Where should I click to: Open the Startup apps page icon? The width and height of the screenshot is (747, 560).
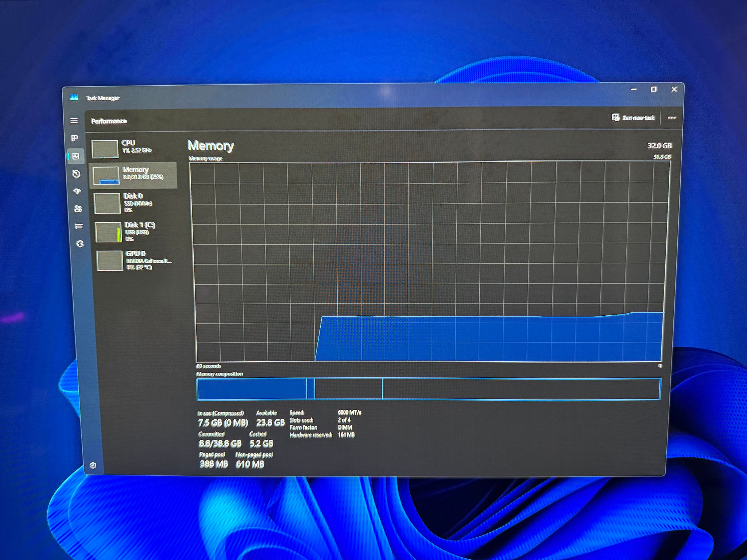77,191
